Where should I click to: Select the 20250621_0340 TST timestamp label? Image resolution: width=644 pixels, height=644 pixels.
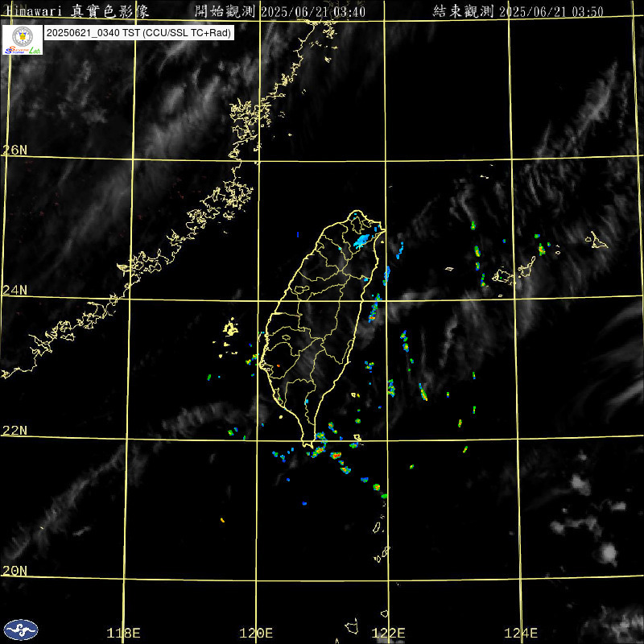[x=138, y=33]
